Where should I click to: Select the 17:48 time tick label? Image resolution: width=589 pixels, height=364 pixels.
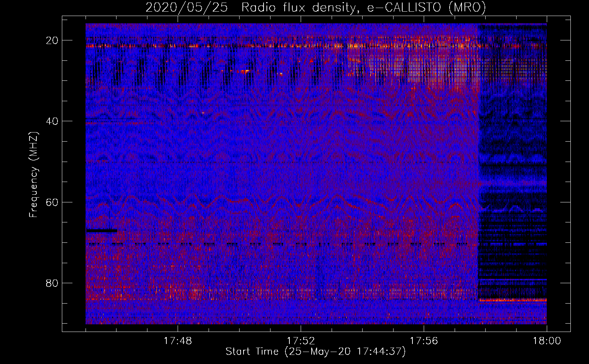pyautogui.click(x=178, y=341)
